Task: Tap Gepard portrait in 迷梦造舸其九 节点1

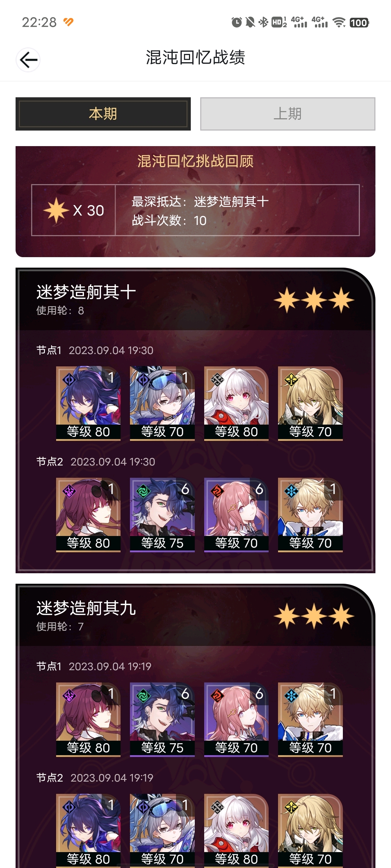Action: 310,719
